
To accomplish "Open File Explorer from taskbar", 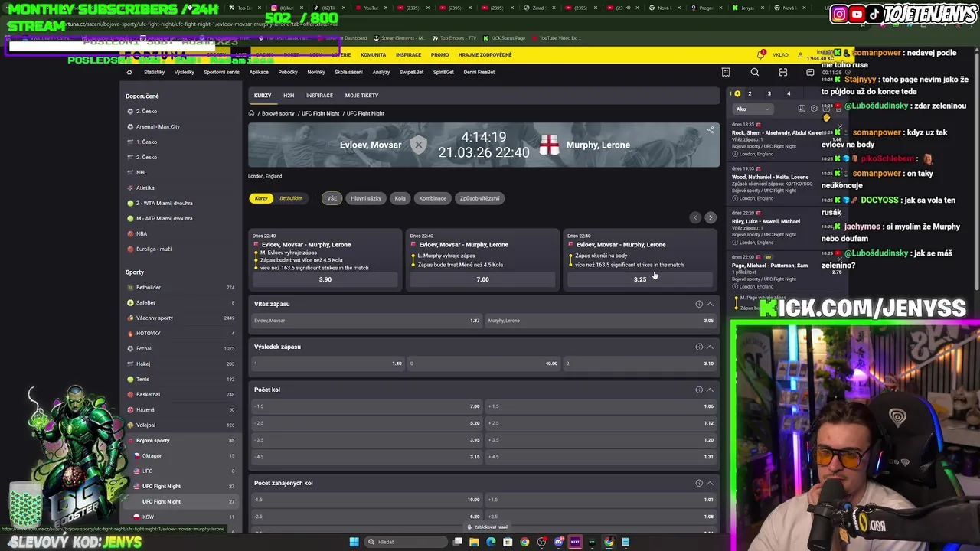I will click(x=474, y=542).
